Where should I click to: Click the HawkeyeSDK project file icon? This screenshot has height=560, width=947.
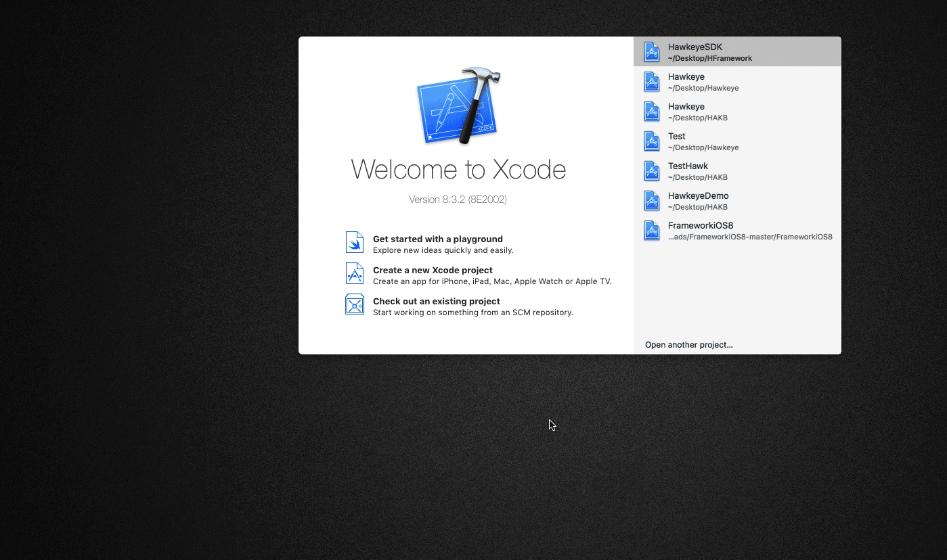(x=652, y=52)
